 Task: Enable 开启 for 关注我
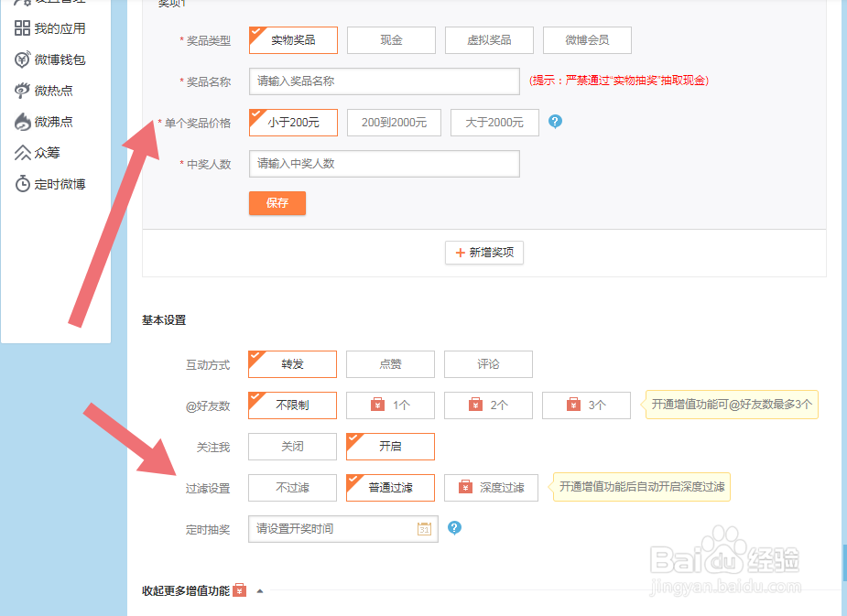tap(390, 447)
